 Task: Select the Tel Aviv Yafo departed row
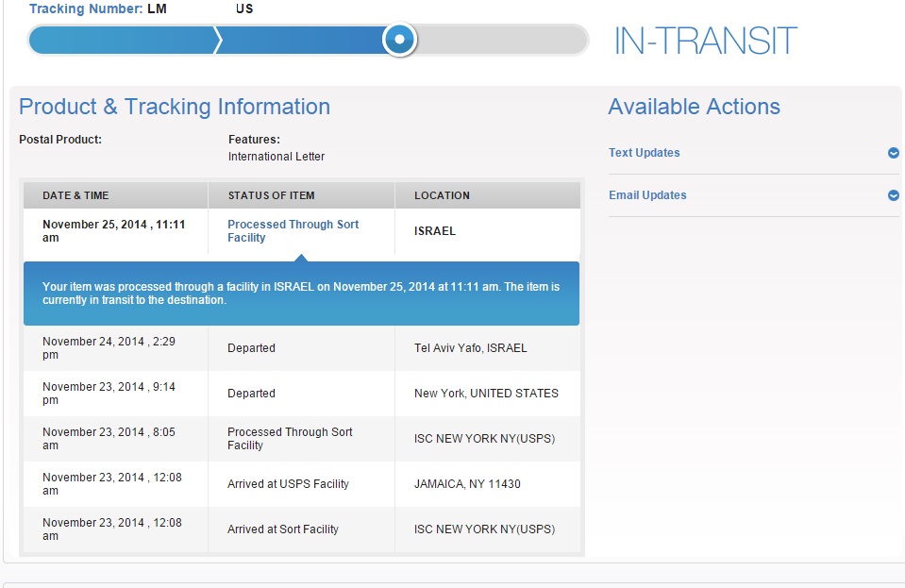pos(302,348)
